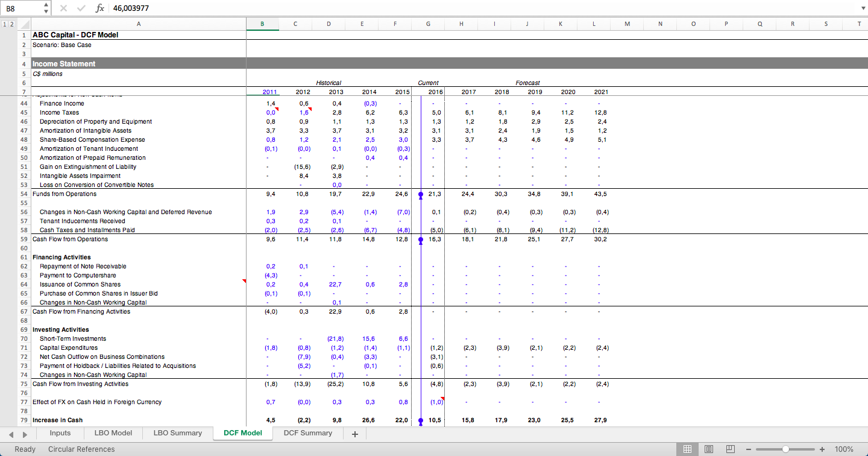This screenshot has width=868, height=456.
Task: Open the LBO Model sheet tab
Action: (x=113, y=433)
